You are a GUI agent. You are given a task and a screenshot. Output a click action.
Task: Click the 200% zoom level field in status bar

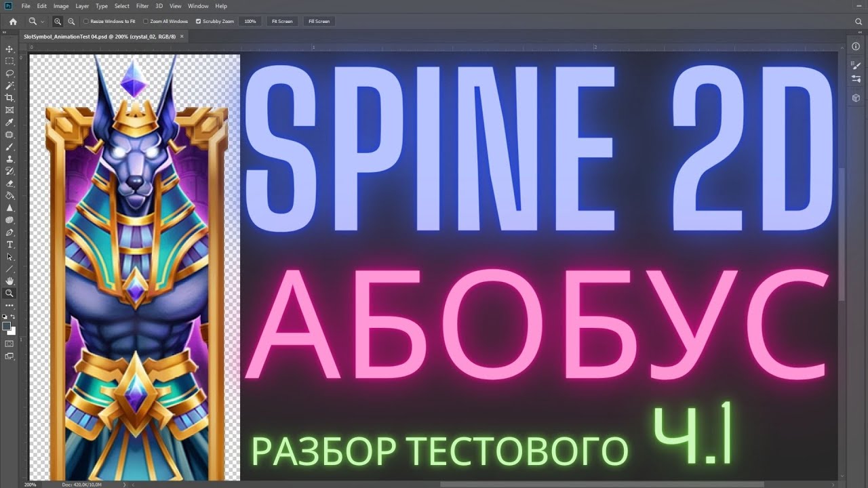(x=31, y=485)
